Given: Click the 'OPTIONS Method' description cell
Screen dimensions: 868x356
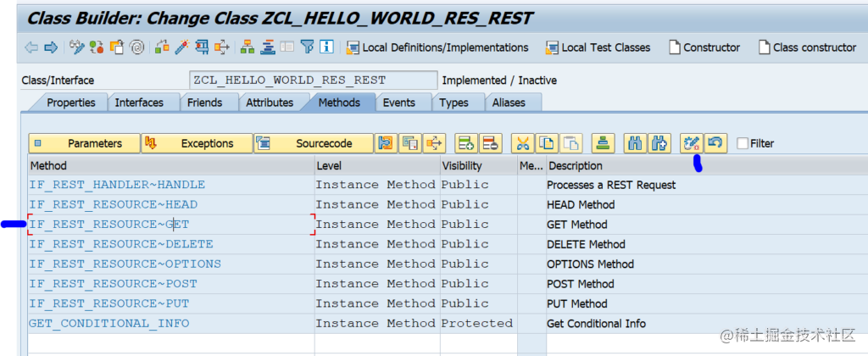Looking at the screenshot, I should pos(707,264).
